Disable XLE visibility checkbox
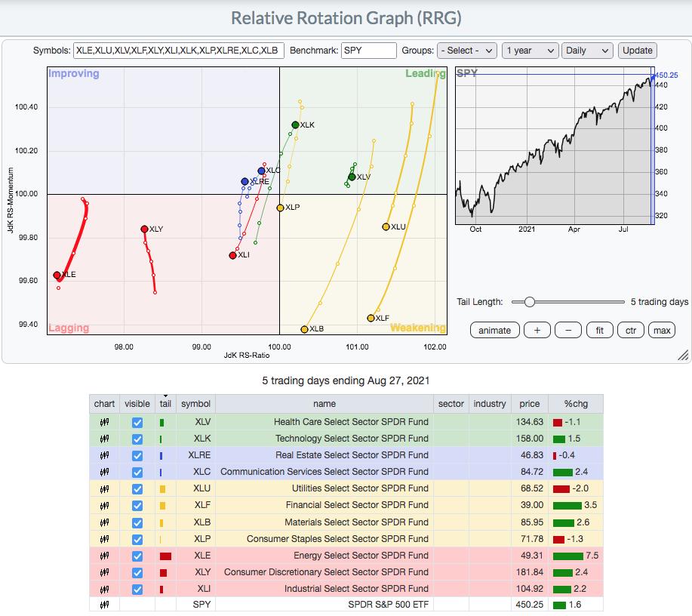692x616 pixels. tap(137, 556)
